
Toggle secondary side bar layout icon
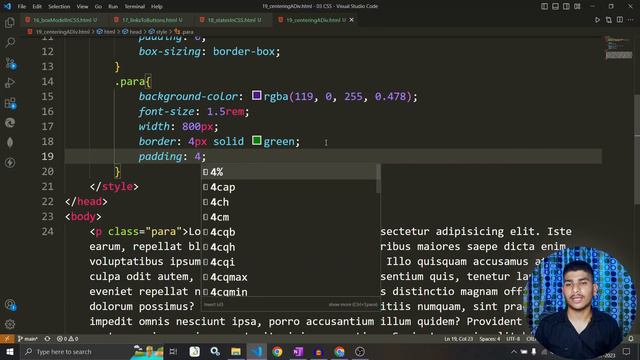(x=566, y=6)
